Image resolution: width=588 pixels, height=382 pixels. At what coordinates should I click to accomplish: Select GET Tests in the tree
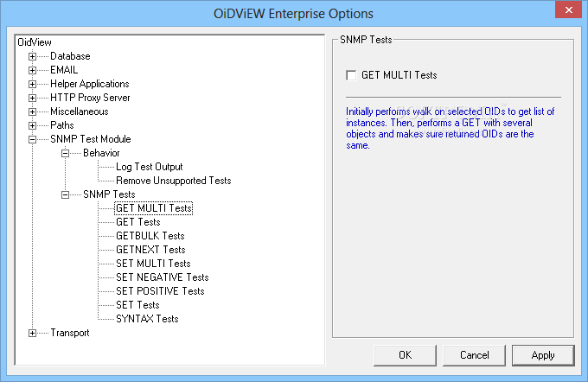[138, 222]
